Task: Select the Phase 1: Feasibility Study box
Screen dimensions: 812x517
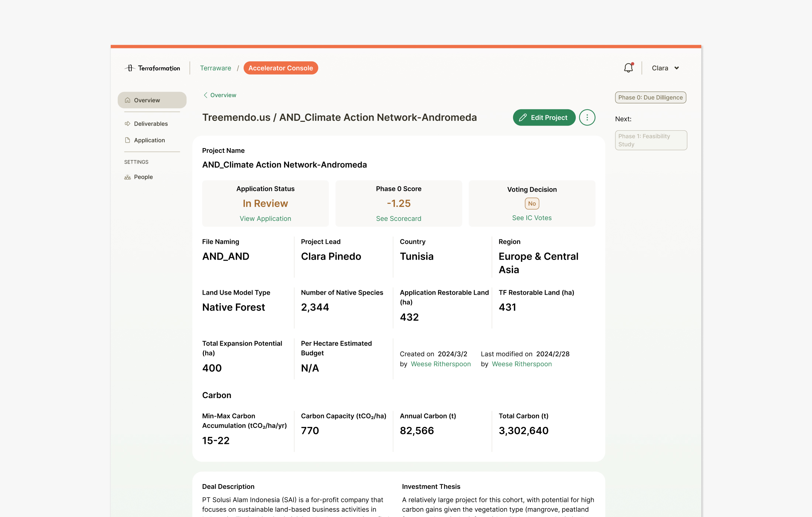Action: click(x=651, y=140)
